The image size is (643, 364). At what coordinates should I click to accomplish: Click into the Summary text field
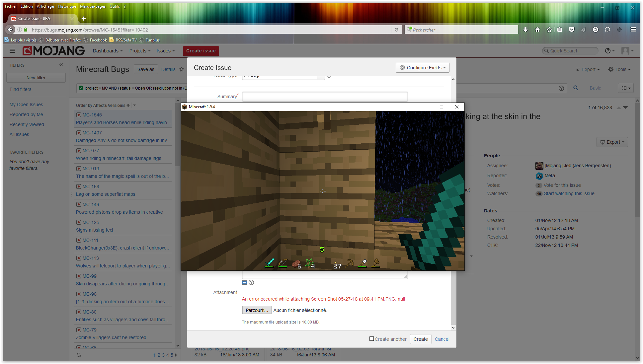tap(325, 97)
